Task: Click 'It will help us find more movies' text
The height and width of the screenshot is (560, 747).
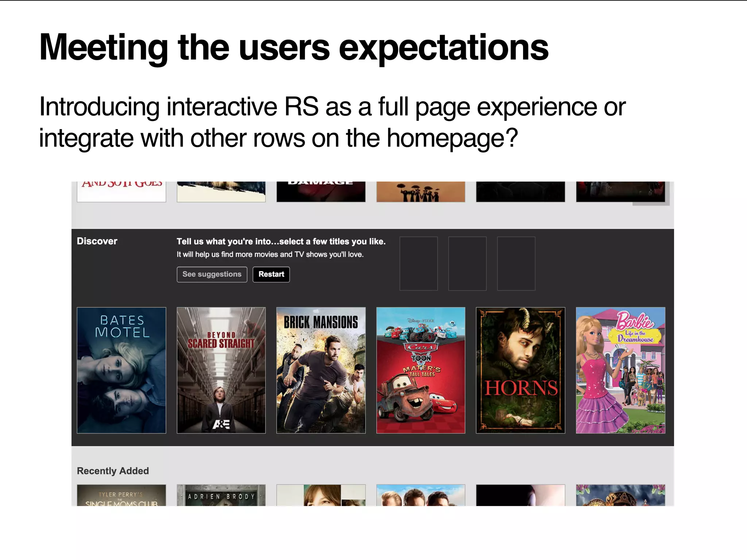Action: point(270,254)
